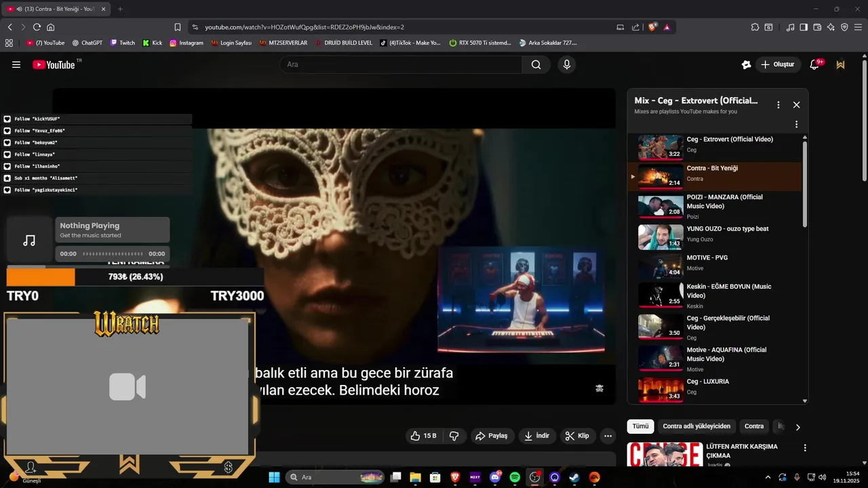Click the search magnifier button
The width and height of the screenshot is (868, 488).
coord(536,64)
